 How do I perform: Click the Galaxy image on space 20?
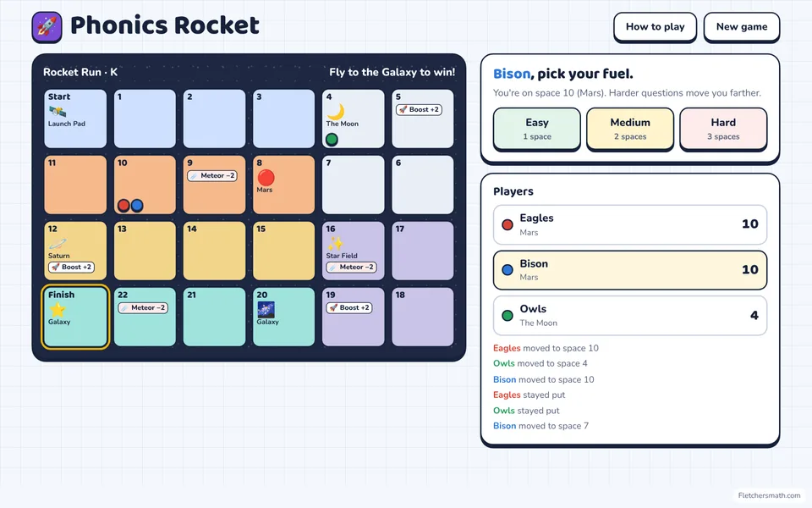[266, 310]
